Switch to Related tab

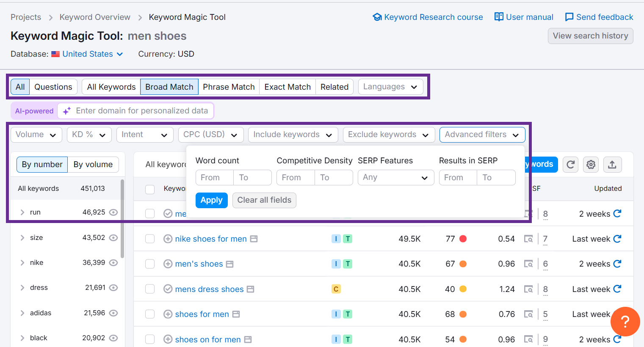click(334, 87)
